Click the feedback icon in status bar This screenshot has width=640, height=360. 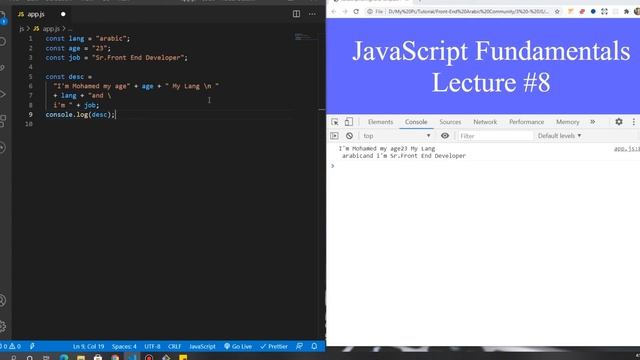pos(300,346)
